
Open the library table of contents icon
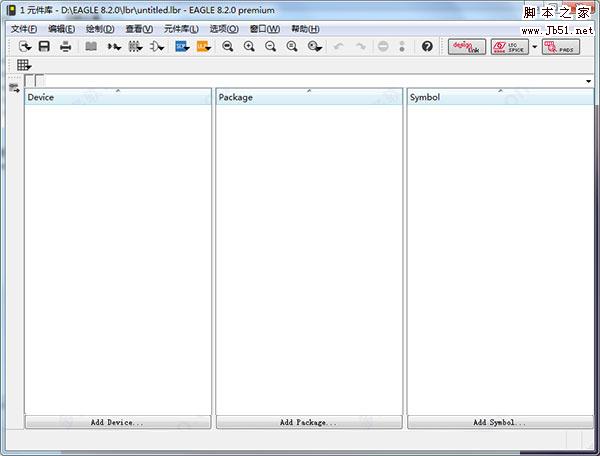click(x=91, y=47)
